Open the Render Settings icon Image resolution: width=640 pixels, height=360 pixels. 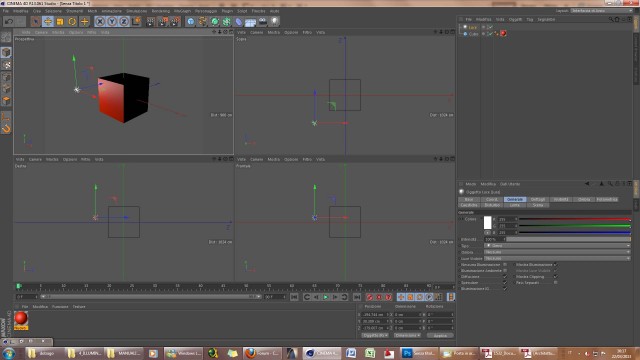175,21
